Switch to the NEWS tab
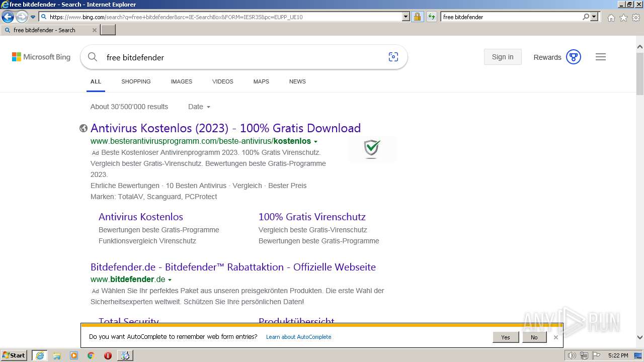 click(297, 81)
